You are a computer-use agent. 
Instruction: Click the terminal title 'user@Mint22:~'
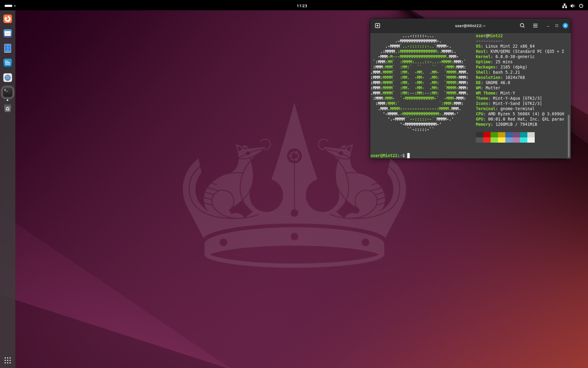point(470,26)
